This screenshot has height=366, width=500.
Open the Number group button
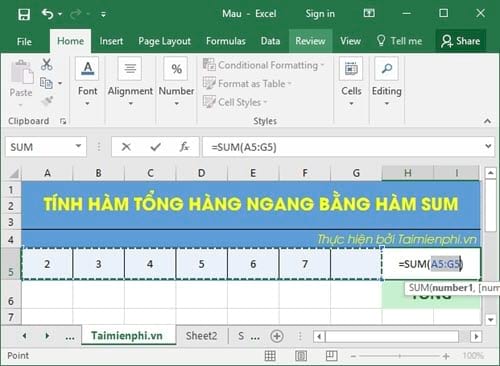[x=176, y=82]
